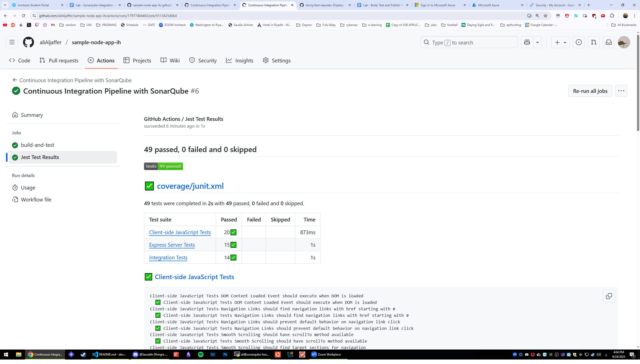Open the Workflow file from the sidebar icon
Screen dimensions: 640x364
click(15, 199)
